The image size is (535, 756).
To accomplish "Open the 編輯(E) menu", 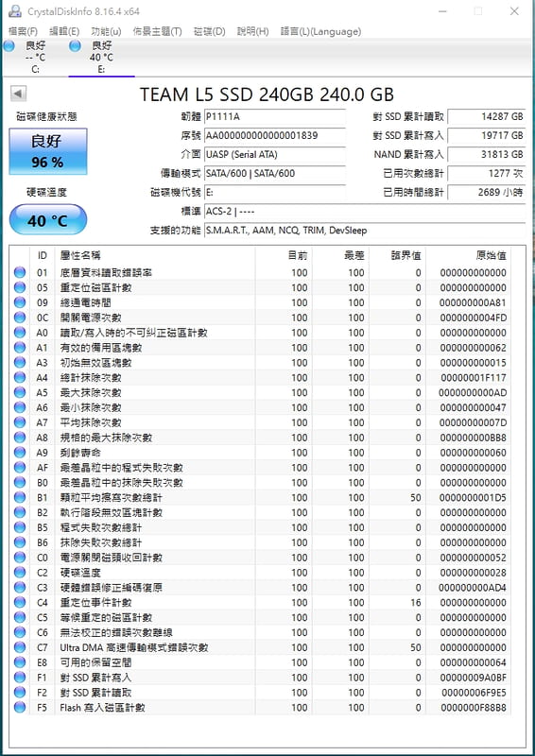I will pyautogui.click(x=64, y=32).
